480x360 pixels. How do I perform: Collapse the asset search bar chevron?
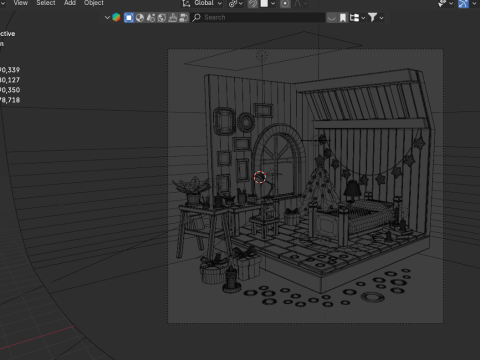pyautogui.click(x=107, y=17)
